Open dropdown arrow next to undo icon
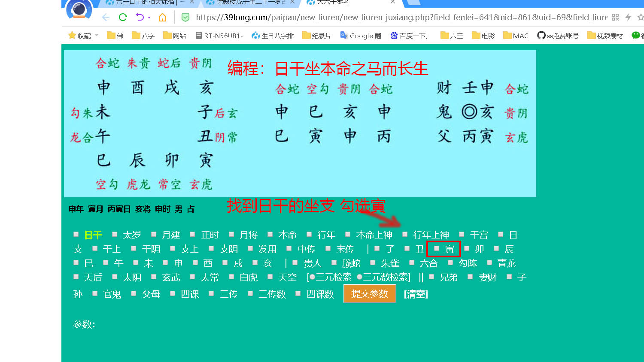Image resolution: width=644 pixels, height=362 pixels. point(149,18)
